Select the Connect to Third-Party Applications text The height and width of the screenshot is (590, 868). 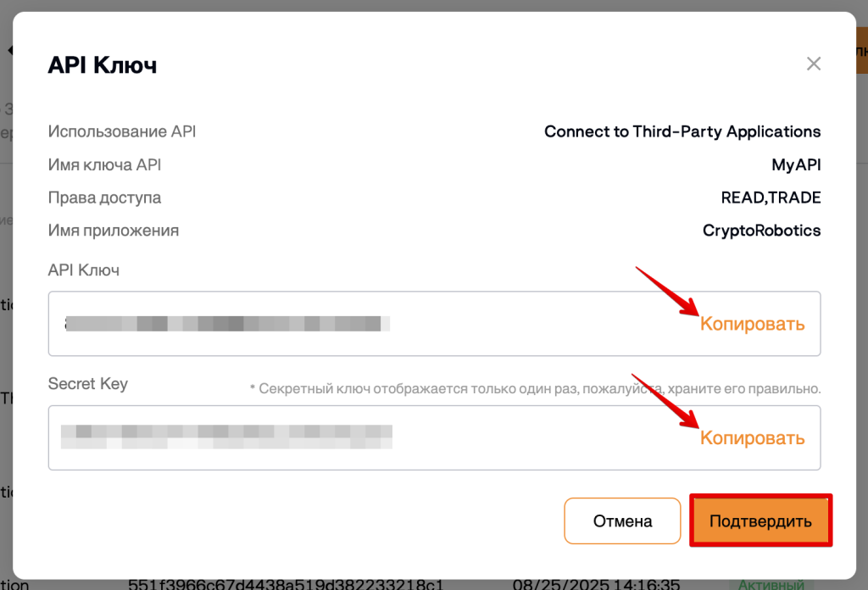(x=682, y=131)
